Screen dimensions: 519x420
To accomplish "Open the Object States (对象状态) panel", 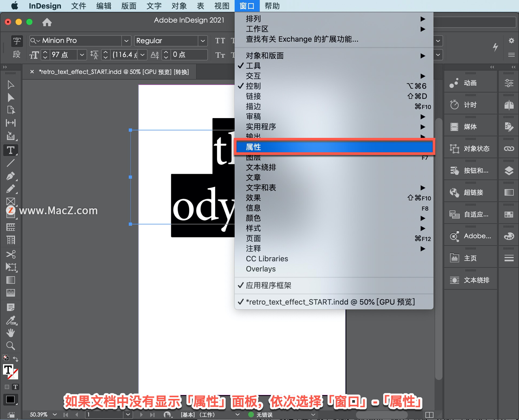I will click(x=470, y=149).
